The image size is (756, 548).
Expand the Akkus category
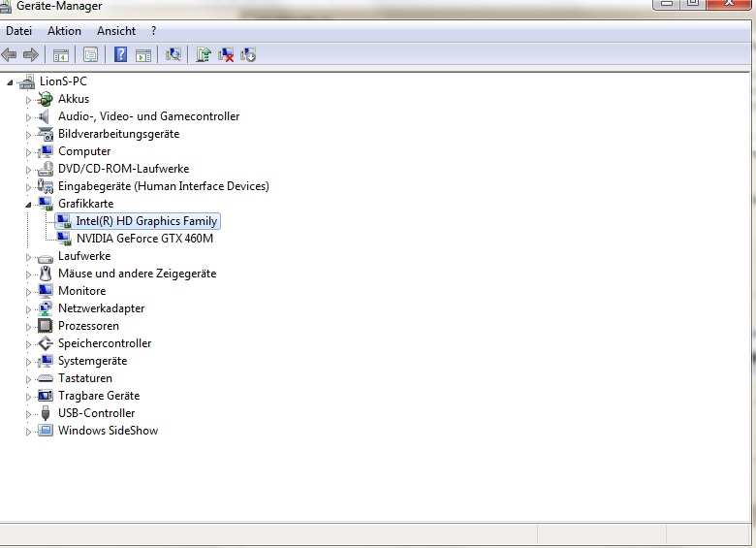28,100
